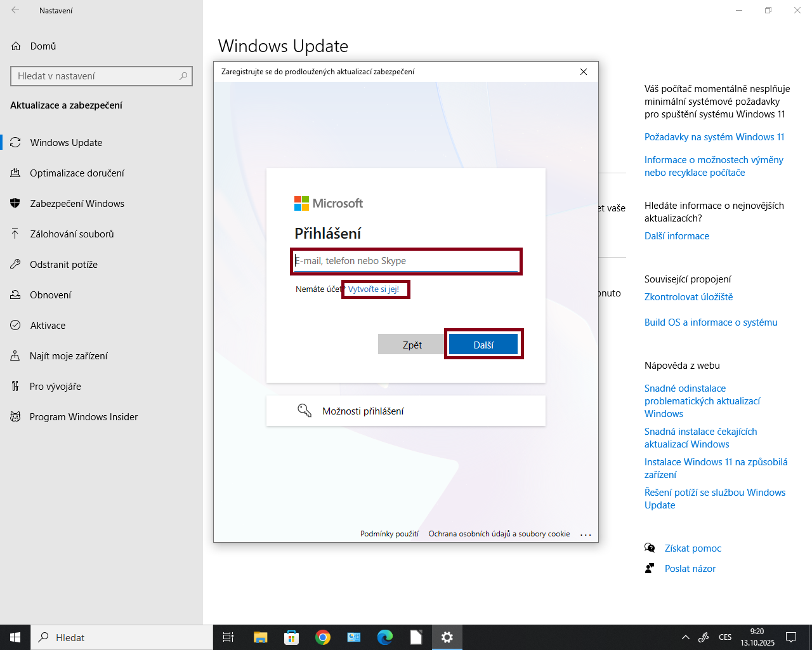Open Program Windows Insider section
Image resolution: width=812 pixels, height=650 pixels.
pos(101,417)
